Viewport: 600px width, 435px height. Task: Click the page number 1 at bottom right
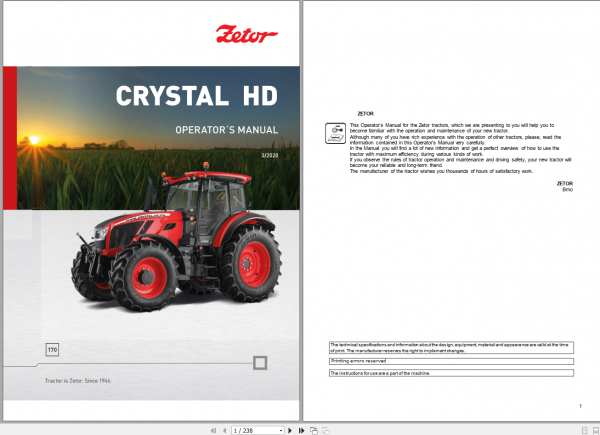click(580, 406)
